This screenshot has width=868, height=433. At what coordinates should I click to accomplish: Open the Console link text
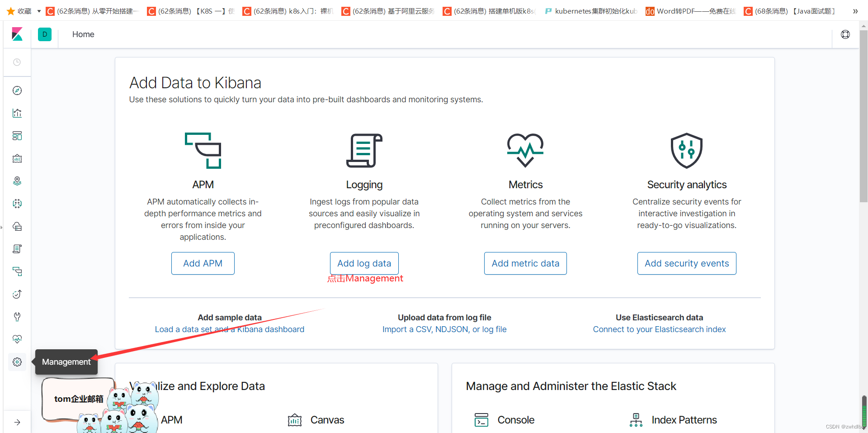516,420
